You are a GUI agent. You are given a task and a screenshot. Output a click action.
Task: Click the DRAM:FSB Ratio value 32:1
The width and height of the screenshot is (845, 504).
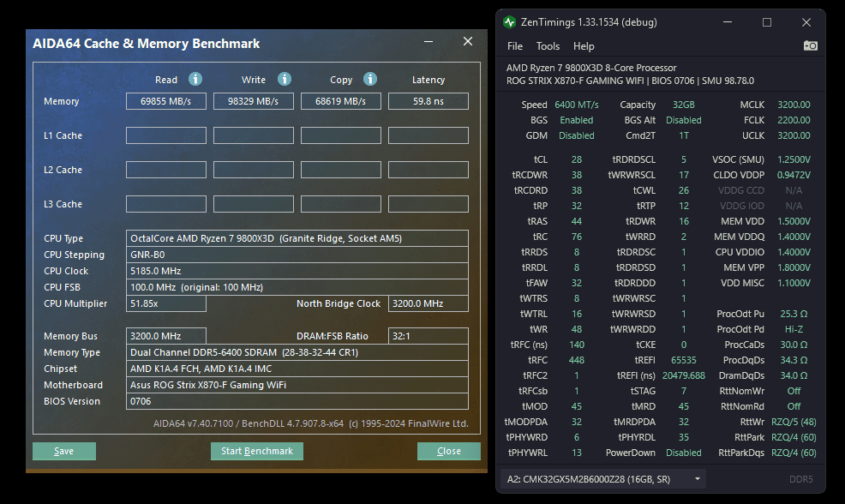428,336
